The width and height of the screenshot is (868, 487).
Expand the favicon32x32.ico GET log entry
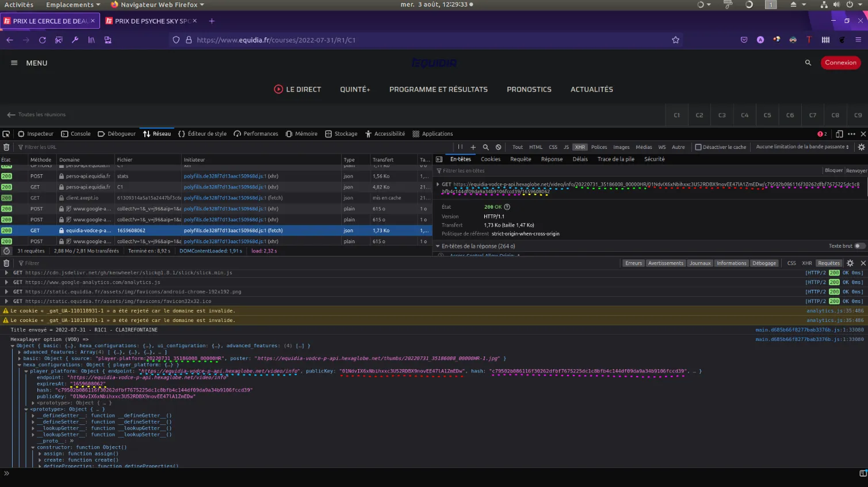6,301
